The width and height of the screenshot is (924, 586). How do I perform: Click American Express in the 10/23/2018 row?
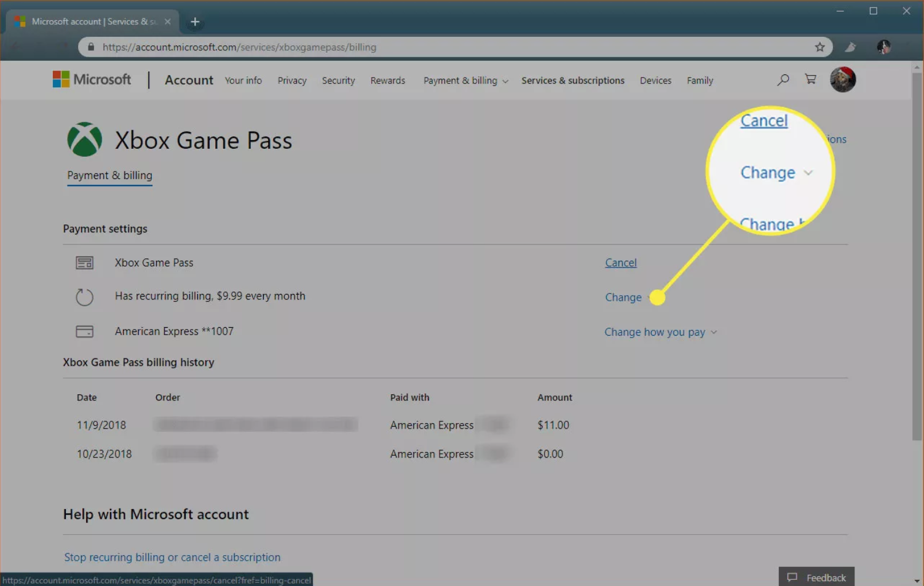coord(432,454)
